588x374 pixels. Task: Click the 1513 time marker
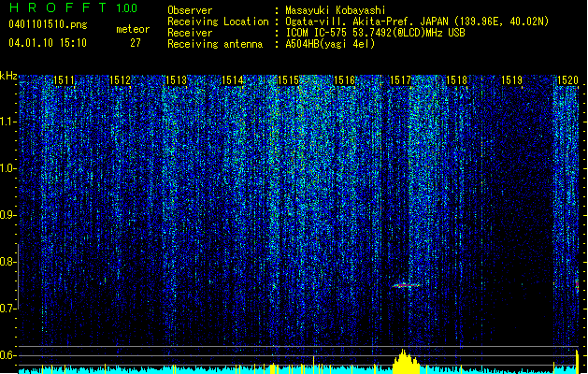click(x=177, y=80)
